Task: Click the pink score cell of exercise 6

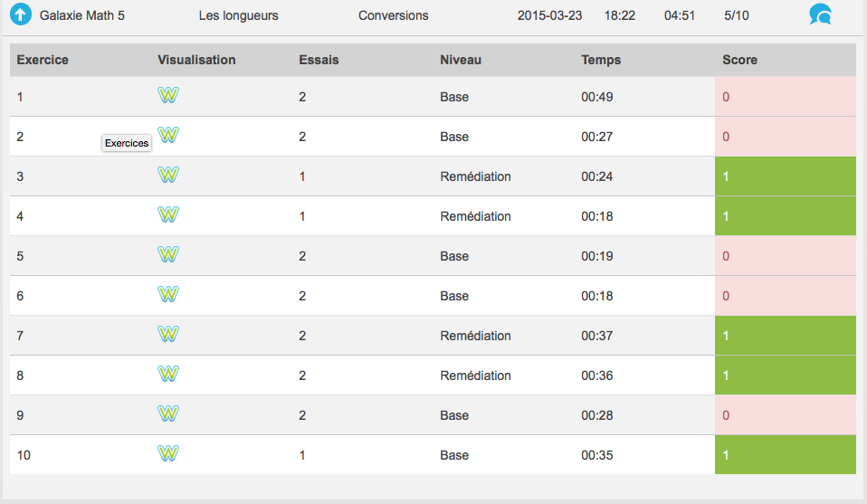Action: 786,296
